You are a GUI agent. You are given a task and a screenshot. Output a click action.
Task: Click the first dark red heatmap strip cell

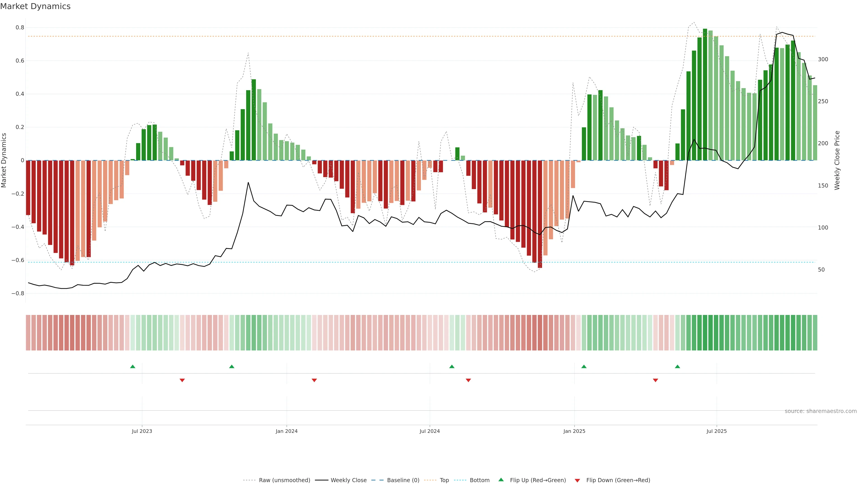pos(28,333)
